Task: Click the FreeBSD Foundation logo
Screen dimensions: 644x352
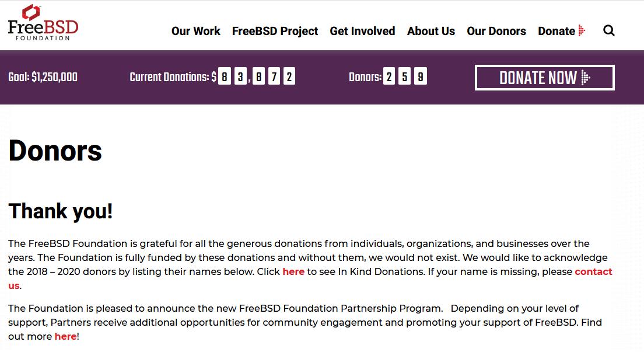Action: coord(43,23)
